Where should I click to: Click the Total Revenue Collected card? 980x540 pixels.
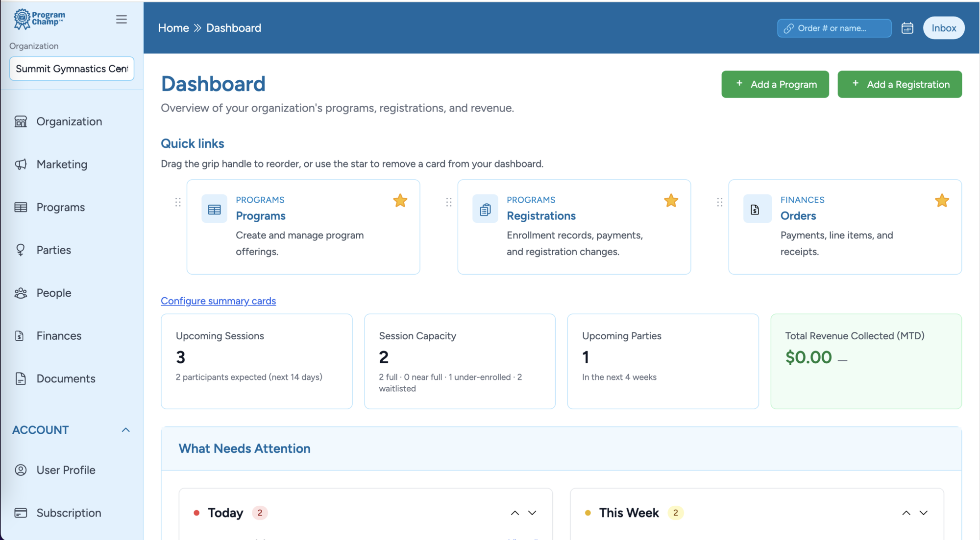tap(866, 361)
